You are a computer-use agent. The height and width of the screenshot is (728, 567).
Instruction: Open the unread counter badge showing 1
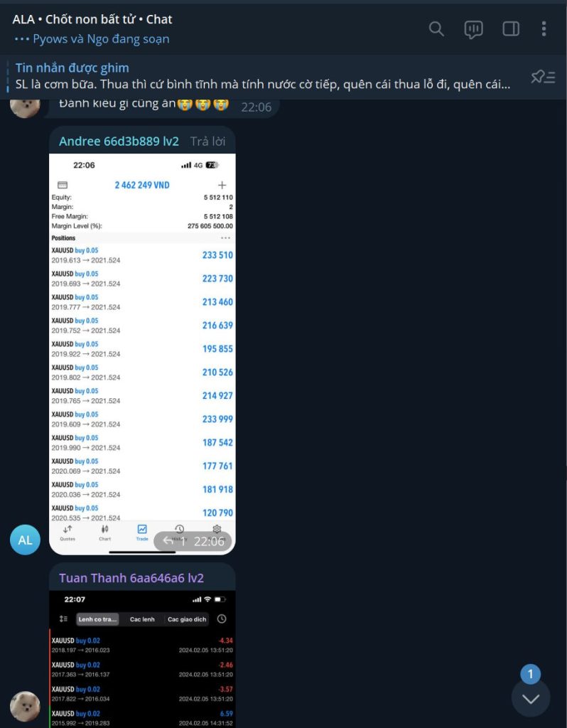pos(530,674)
